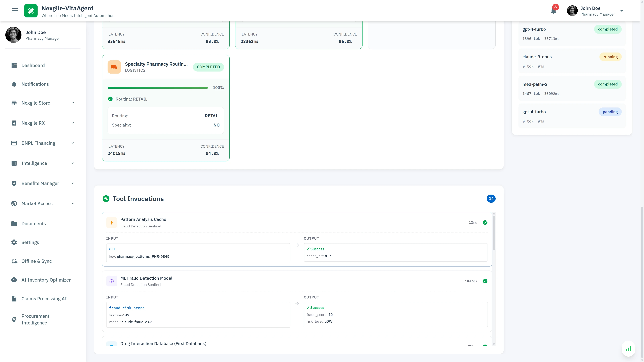Click the green check on Routing: RETAIL

[110, 99]
